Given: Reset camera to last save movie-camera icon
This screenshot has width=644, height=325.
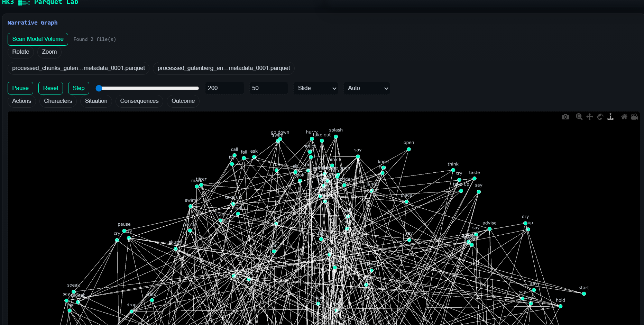Looking at the screenshot, I should [x=635, y=117].
